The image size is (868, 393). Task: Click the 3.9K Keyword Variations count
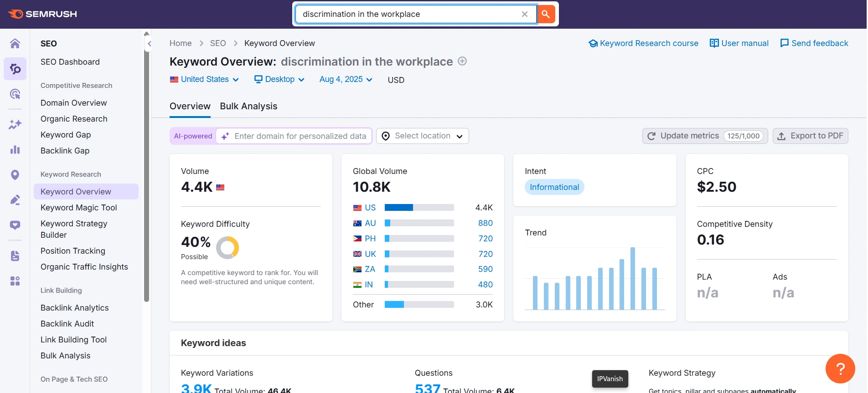click(196, 388)
